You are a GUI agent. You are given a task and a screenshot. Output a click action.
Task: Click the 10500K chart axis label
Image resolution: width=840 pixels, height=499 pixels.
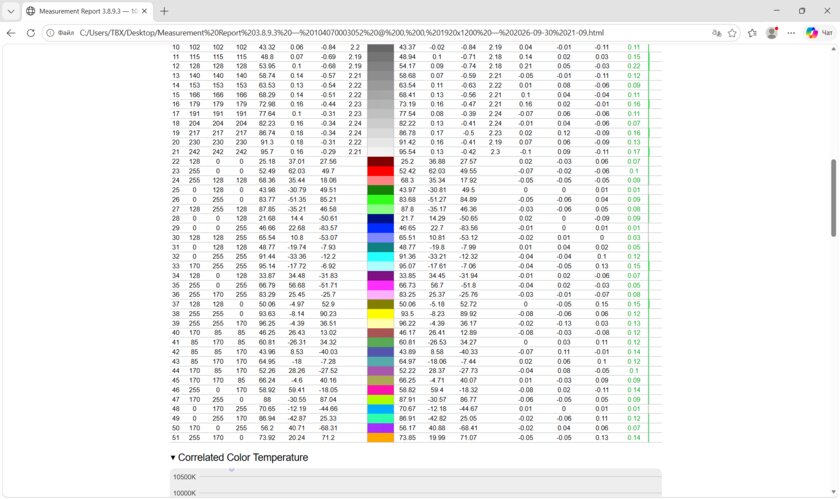pos(184,476)
